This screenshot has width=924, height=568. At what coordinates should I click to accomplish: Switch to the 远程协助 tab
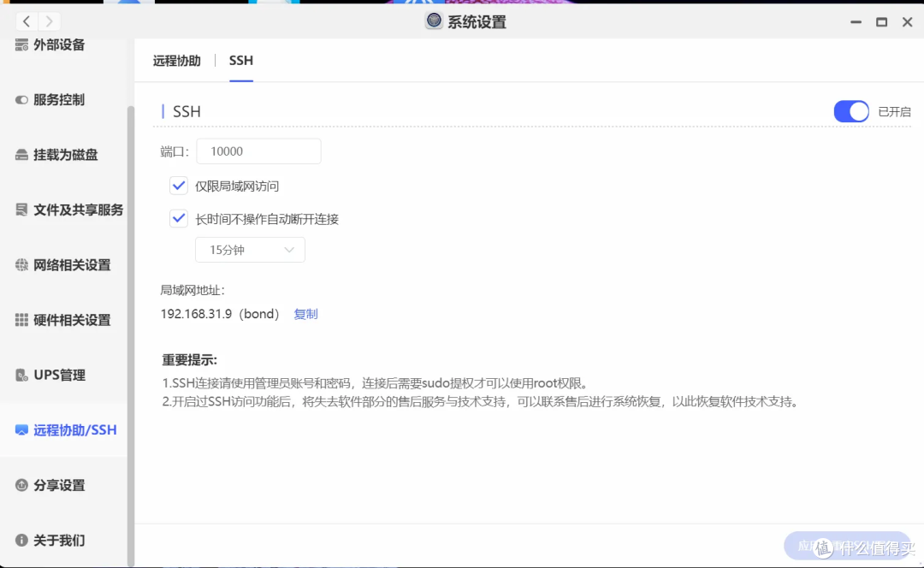176,61
